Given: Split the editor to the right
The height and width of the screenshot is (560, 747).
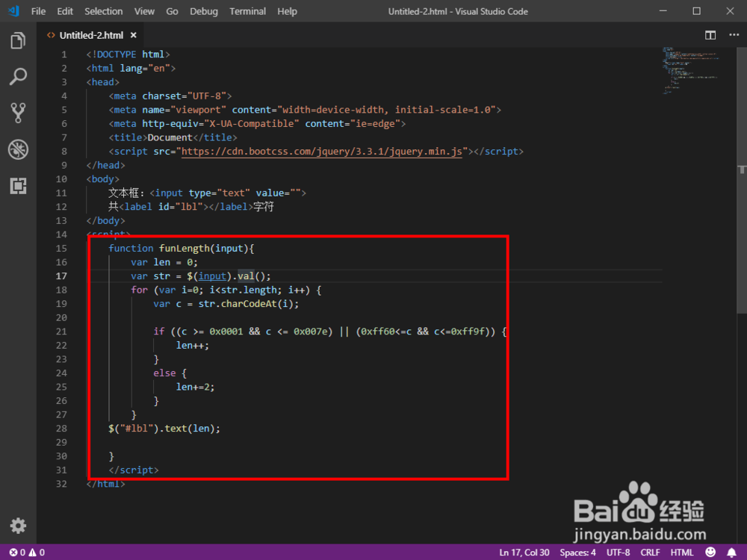Looking at the screenshot, I should tap(710, 35).
